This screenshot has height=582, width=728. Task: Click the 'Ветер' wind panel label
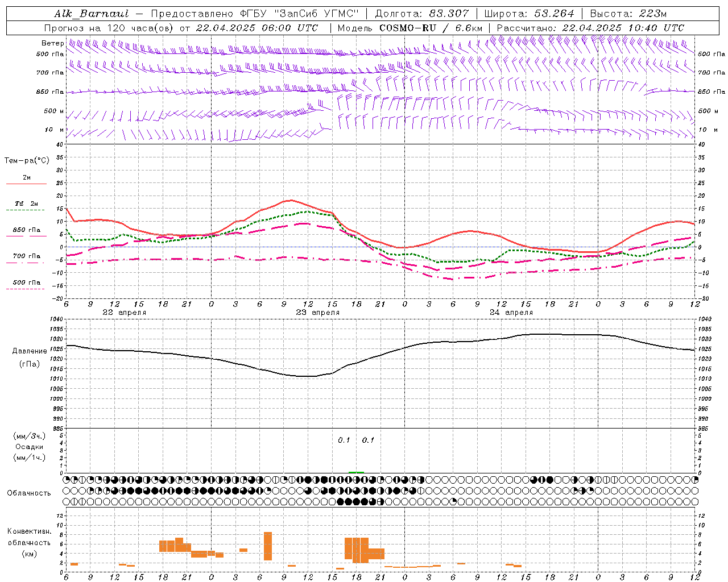pos(52,43)
